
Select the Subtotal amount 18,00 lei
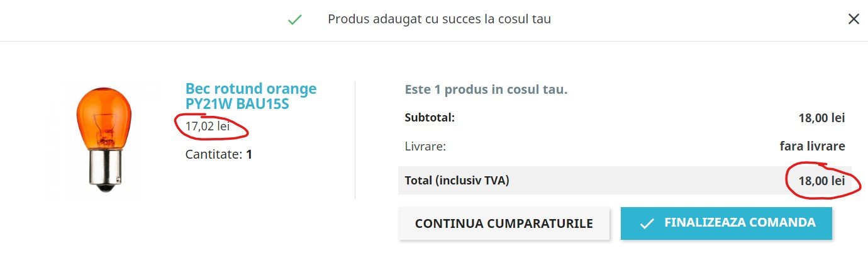tap(821, 118)
